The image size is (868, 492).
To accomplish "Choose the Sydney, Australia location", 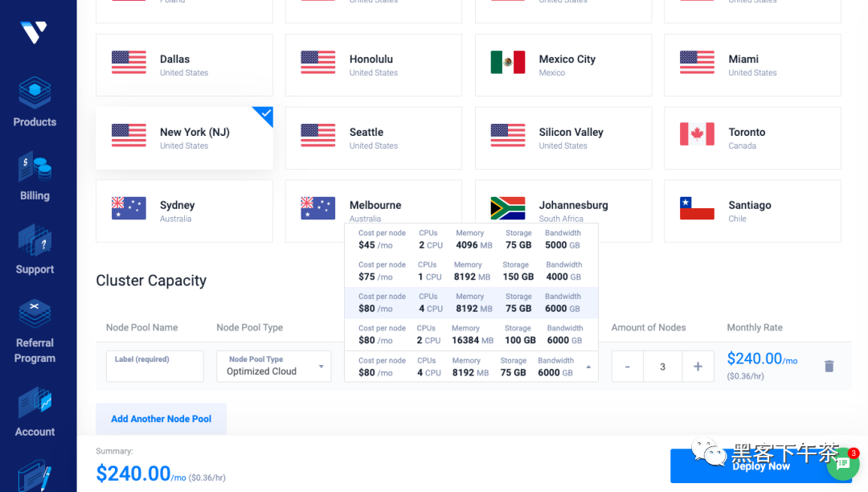I will [x=184, y=211].
